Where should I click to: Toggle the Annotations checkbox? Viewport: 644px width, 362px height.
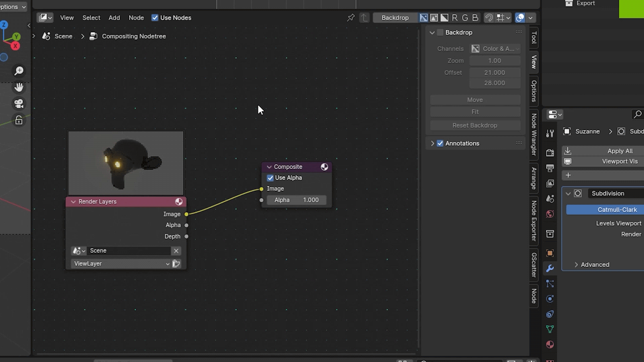(x=440, y=143)
